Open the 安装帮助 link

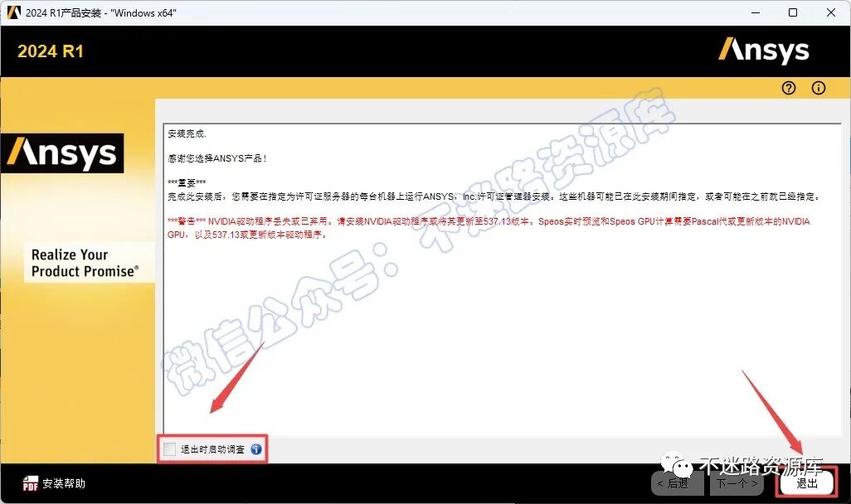coord(64,483)
